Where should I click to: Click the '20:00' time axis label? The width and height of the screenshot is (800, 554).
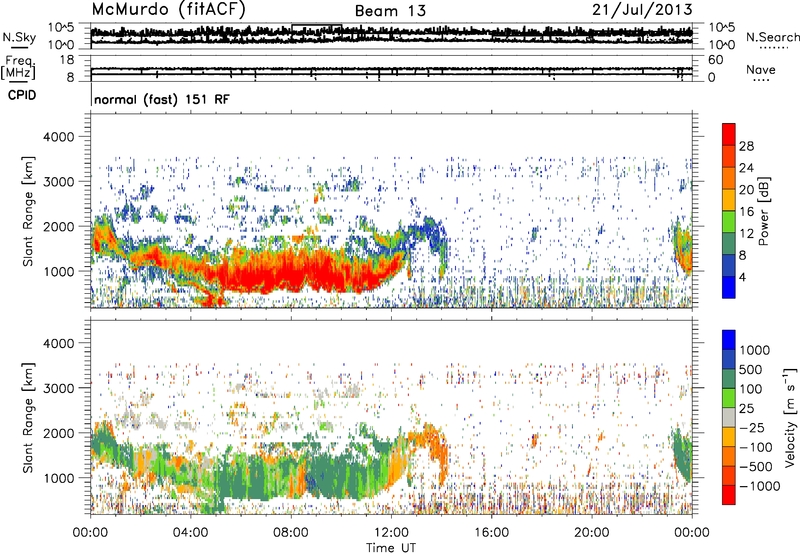pyautogui.click(x=592, y=532)
